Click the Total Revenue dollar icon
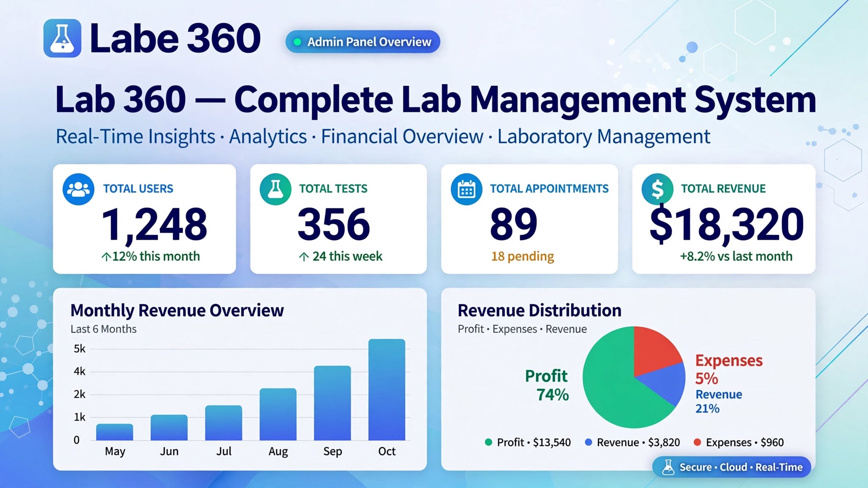The image size is (868, 488). (657, 189)
